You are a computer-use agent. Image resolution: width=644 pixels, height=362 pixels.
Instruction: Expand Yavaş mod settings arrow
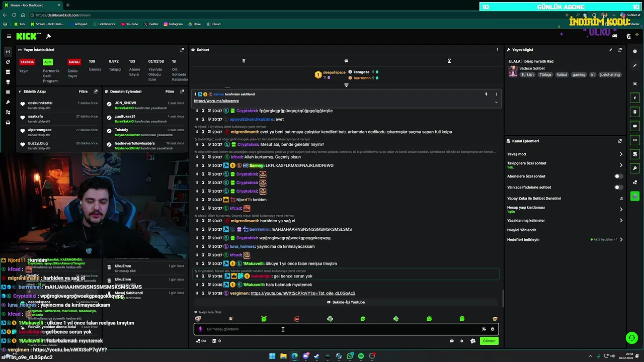click(621, 154)
